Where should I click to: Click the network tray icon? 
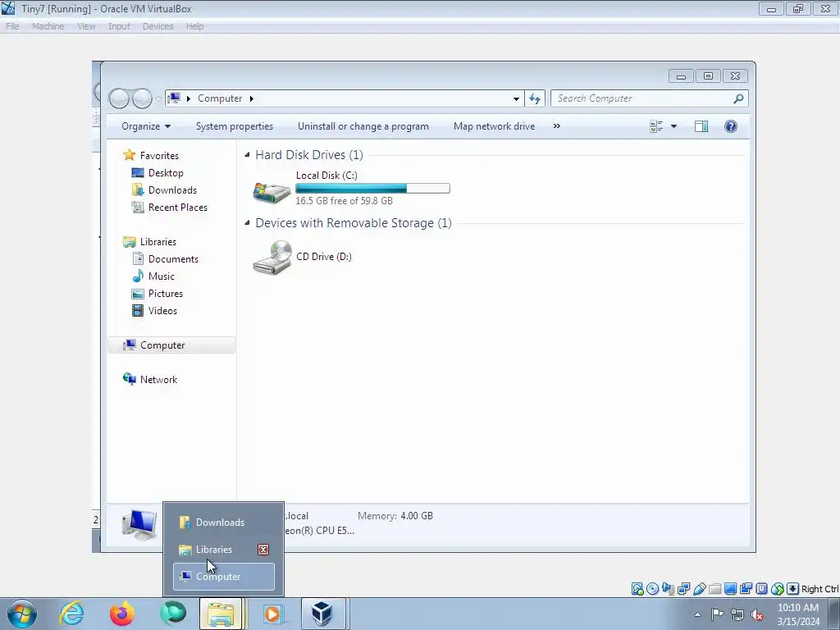click(x=737, y=614)
